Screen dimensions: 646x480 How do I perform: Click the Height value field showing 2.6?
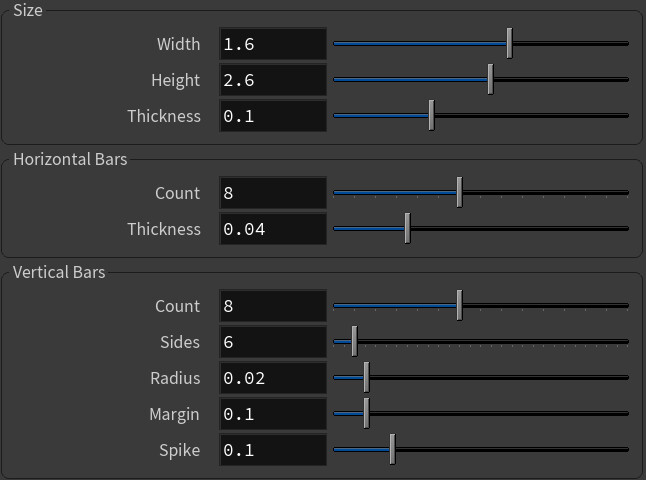[x=273, y=80]
